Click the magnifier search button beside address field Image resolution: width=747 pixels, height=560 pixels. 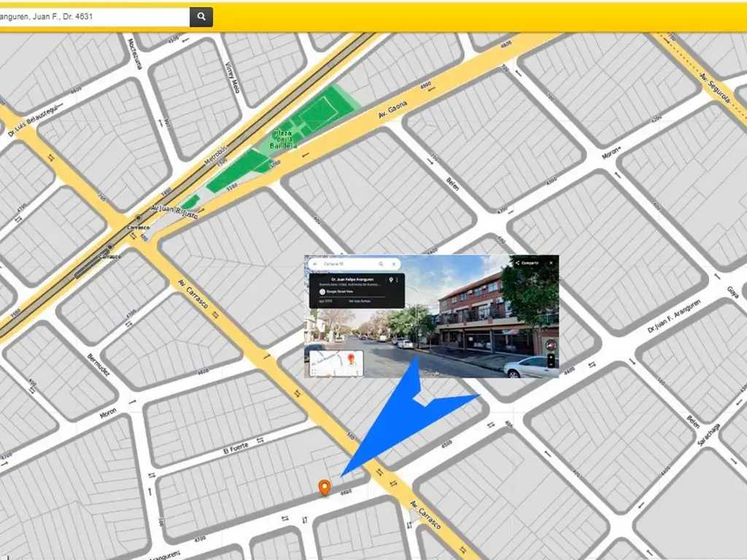coord(201,17)
